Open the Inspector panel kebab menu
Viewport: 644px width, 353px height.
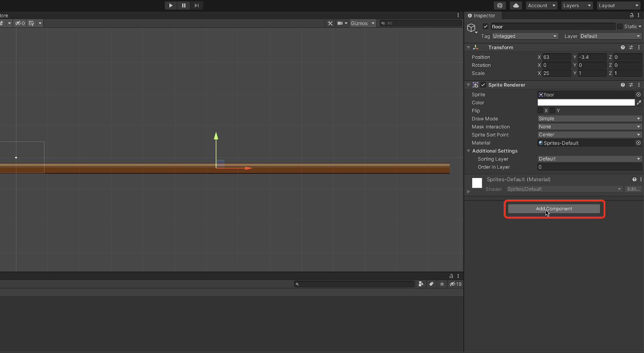click(638, 15)
